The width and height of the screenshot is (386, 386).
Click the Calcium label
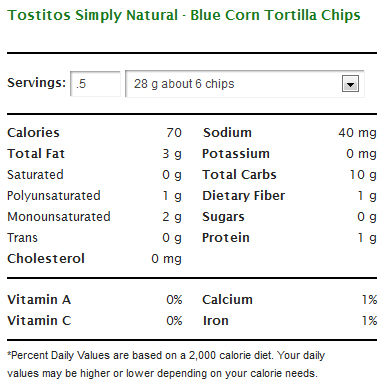(228, 300)
